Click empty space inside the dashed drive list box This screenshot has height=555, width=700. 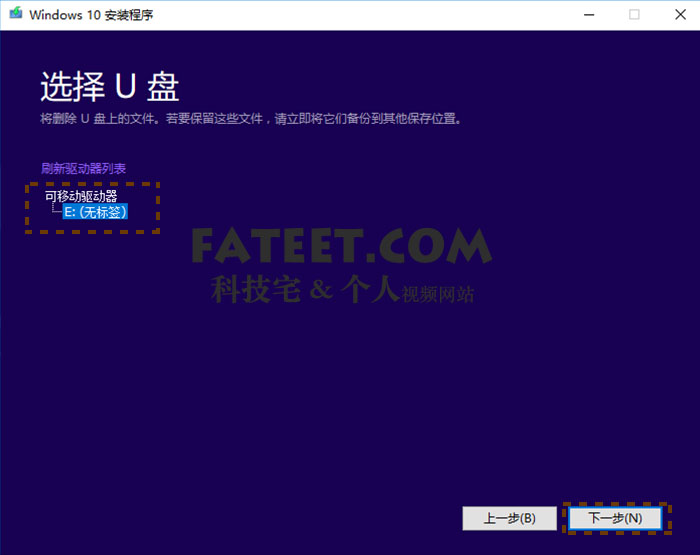[140, 222]
